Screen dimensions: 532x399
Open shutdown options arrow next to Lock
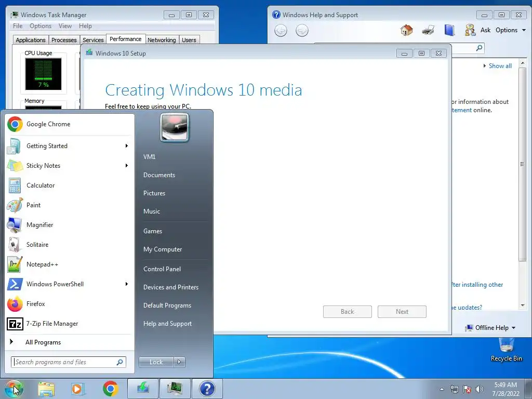click(x=179, y=362)
